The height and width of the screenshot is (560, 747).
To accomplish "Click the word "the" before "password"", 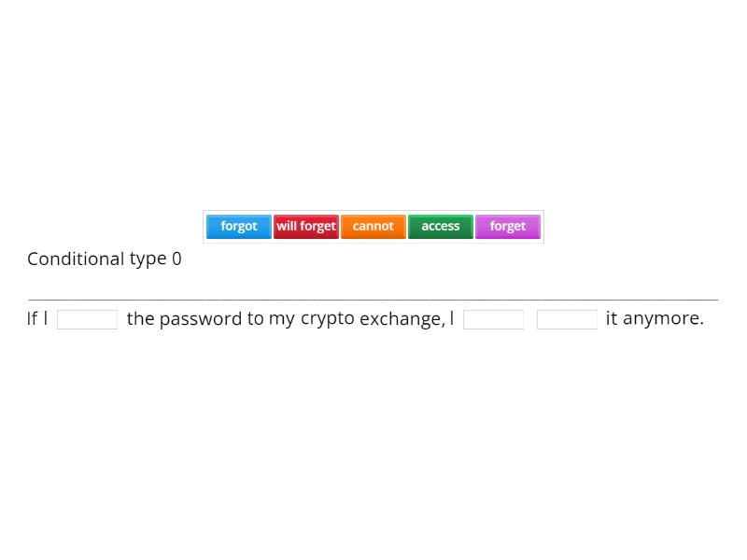I will pyautogui.click(x=140, y=318).
